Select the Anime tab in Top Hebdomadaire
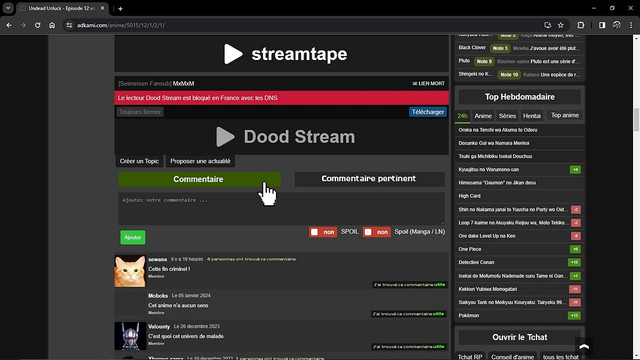This screenshot has height=360, width=640. point(483,116)
